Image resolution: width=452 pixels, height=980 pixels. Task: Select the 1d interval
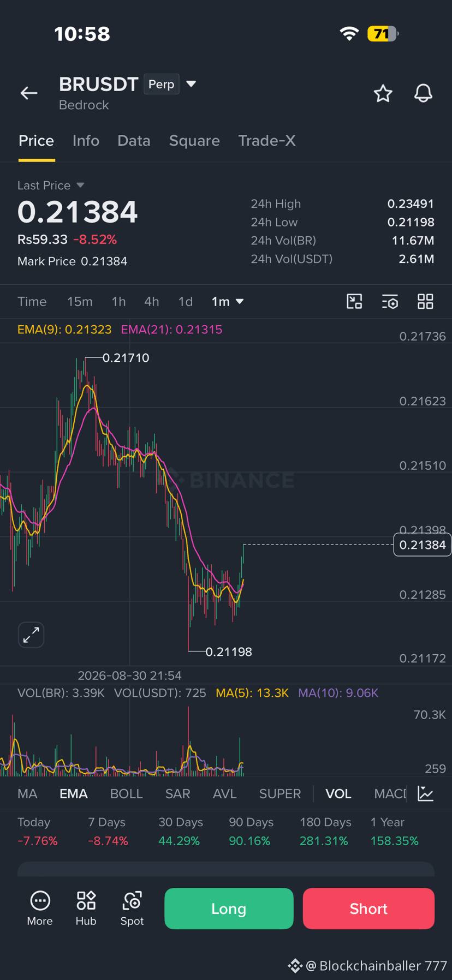[186, 302]
